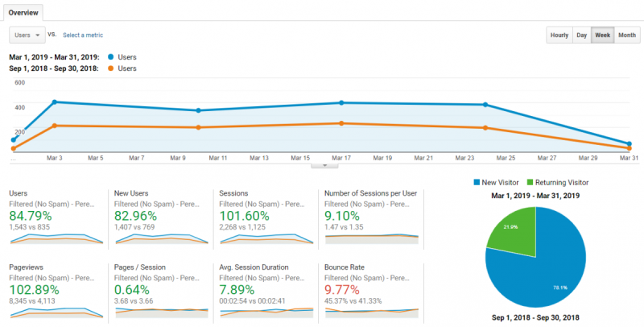Click the green Returning Visitor legend swatch

[x=530, y=184]
